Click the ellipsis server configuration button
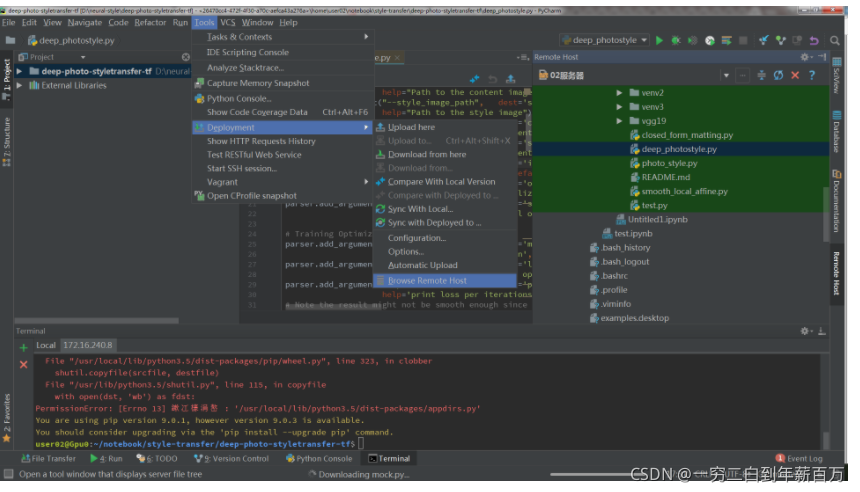The image size is (860, 492). pyautogui.click(x=743, y=75)
